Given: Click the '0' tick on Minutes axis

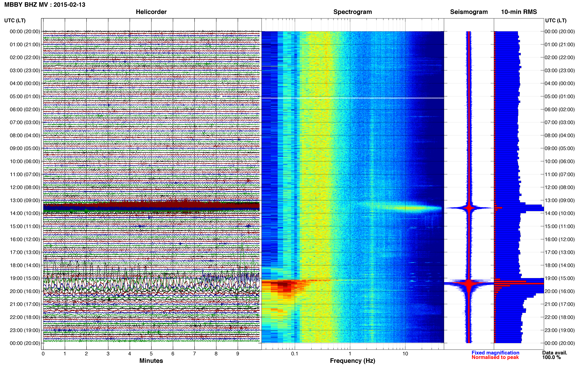Looking at the screenshot, I should pos(43,354).
